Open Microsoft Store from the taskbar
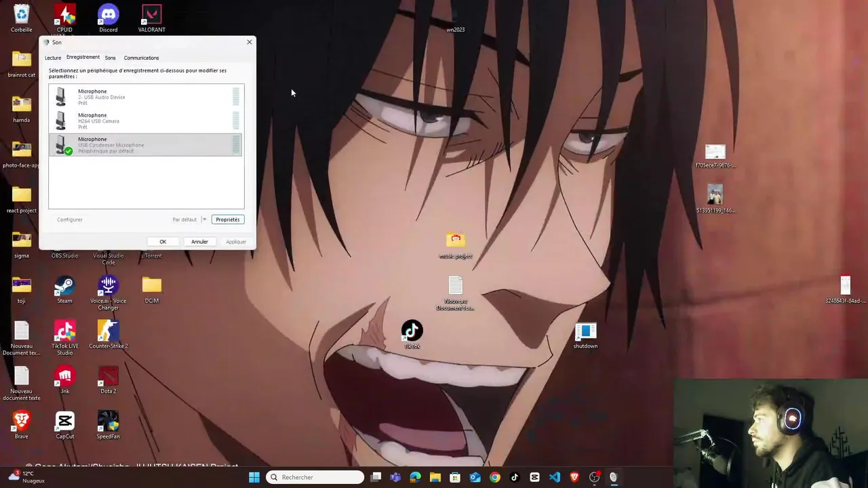868x488 pixels. coord(455,477)
